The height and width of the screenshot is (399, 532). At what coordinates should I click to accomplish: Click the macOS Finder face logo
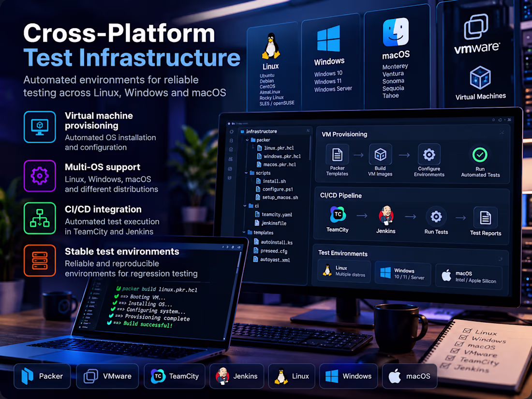pyautogui.click(x=396, y=32)
